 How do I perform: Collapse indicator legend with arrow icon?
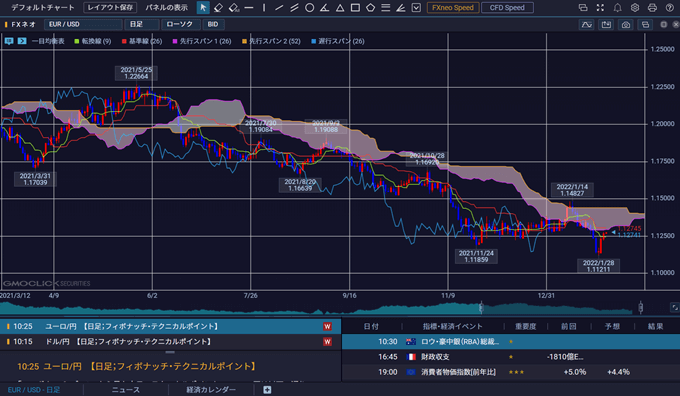point(22,41)
